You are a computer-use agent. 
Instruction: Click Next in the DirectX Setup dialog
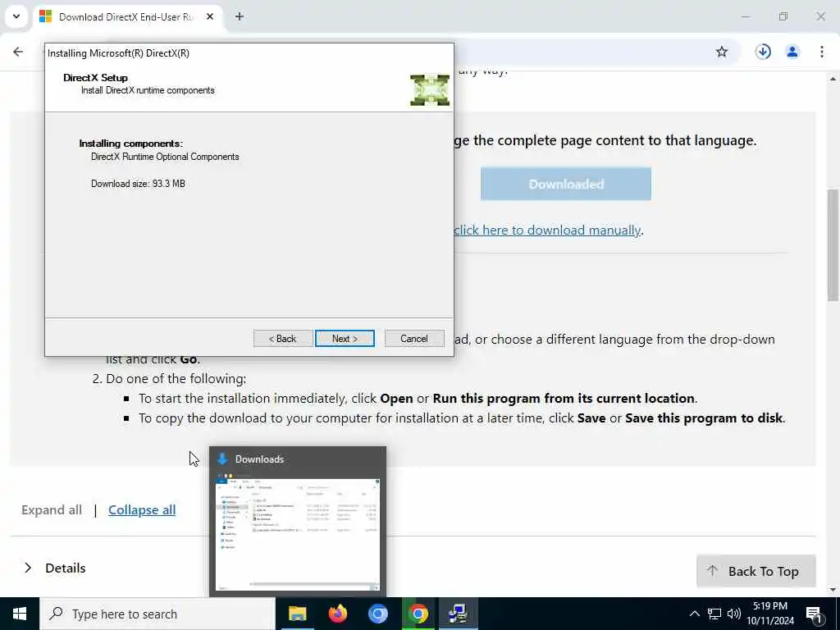(345, 339)
